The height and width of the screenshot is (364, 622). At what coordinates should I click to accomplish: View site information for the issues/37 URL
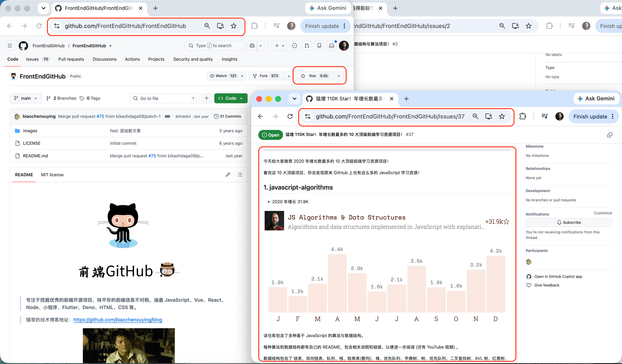click(308, 117)
